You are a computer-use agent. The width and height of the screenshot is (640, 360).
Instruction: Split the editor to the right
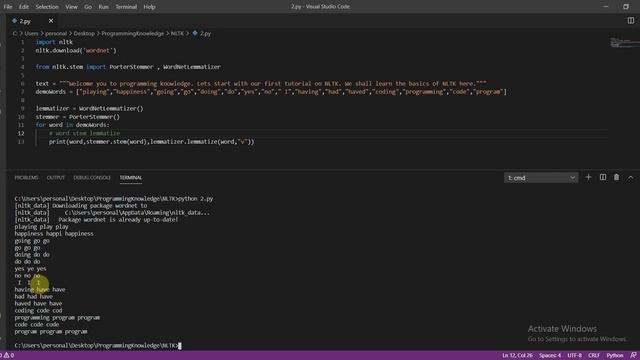(x=631, y=20)
